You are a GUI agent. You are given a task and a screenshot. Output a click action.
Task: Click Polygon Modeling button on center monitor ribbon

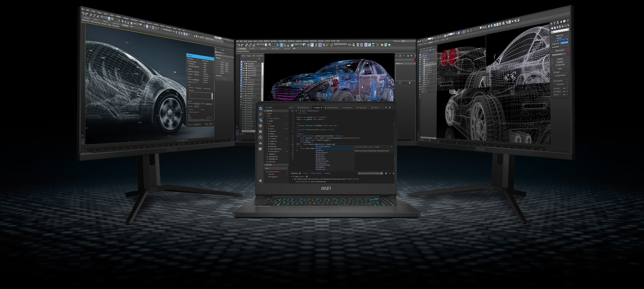(243, 51)
